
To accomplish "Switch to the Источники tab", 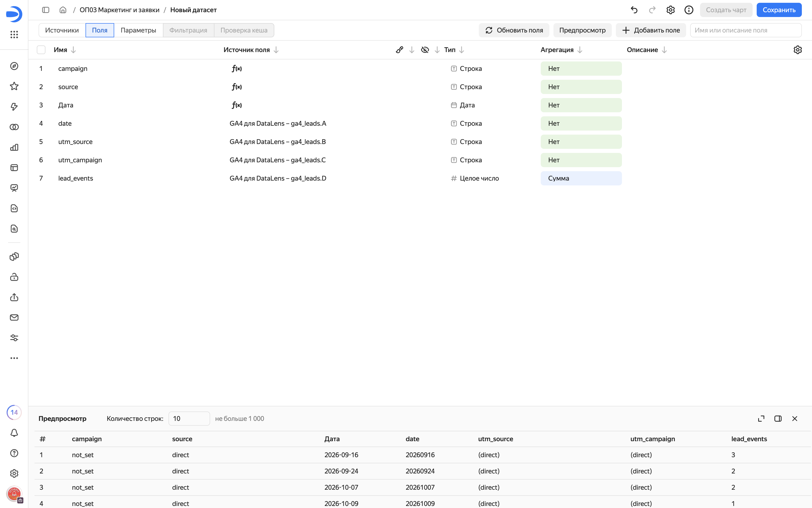I will tap(62, 30).
